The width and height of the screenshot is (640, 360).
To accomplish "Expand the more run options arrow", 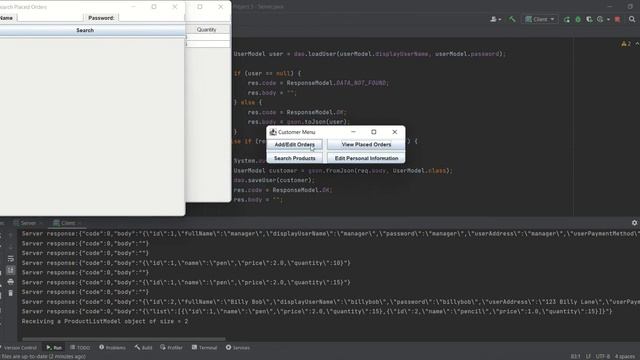I will pyautogui.click(x=608, y=19).
